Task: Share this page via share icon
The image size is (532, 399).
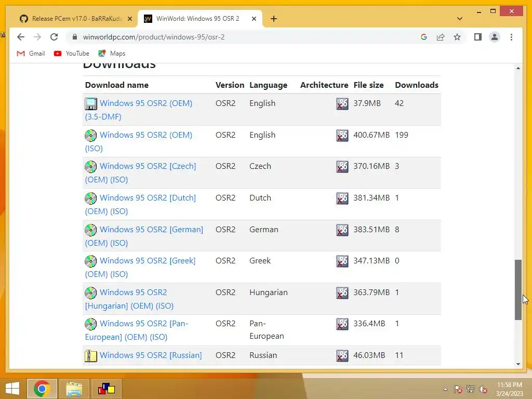Action: (441, 37)
